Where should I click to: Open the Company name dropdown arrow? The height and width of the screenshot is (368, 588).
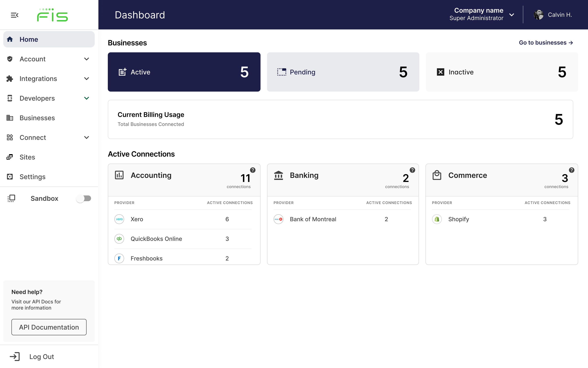coord(511,15)
